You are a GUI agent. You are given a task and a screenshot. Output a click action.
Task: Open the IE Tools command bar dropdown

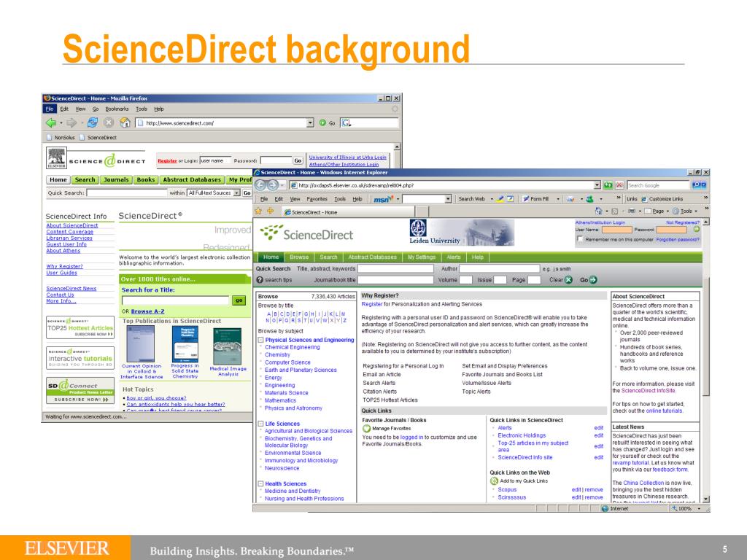pyautogui.click(x=696, y=211)
